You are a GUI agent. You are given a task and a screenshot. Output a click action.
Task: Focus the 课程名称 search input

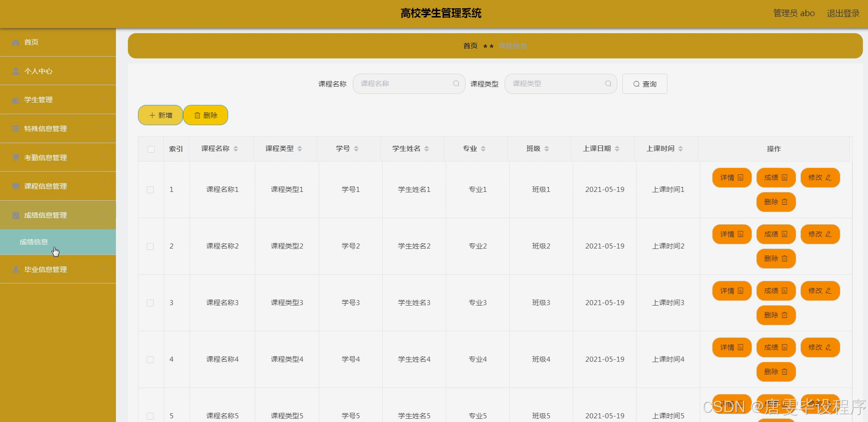tap(409, 84)
